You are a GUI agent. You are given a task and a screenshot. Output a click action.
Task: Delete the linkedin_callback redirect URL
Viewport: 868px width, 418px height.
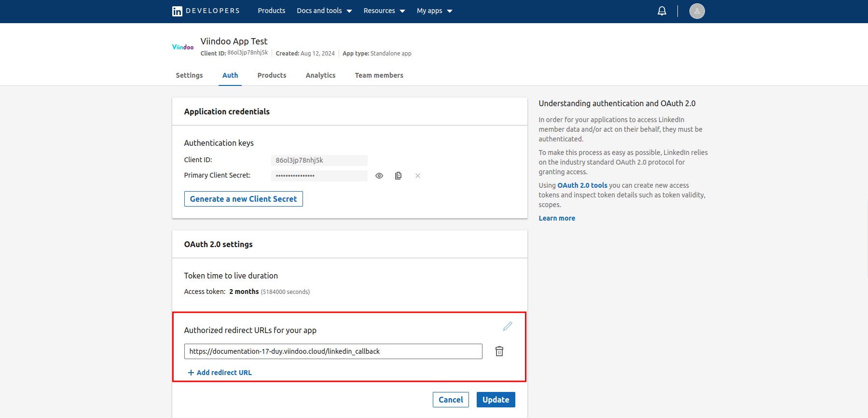499,351
